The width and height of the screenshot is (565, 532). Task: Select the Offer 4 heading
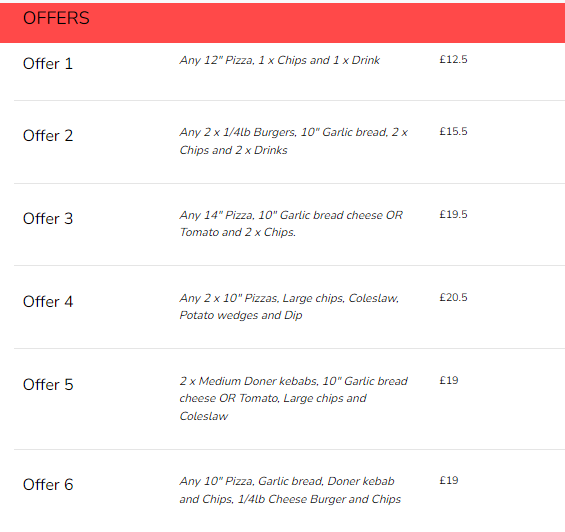point(48,302)
